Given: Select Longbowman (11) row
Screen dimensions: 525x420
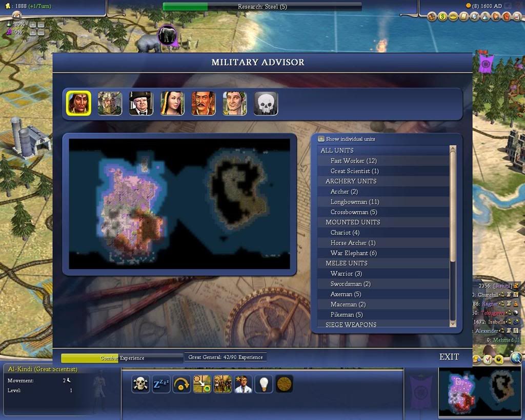Looking at the screenshot, I should (383, 202).
